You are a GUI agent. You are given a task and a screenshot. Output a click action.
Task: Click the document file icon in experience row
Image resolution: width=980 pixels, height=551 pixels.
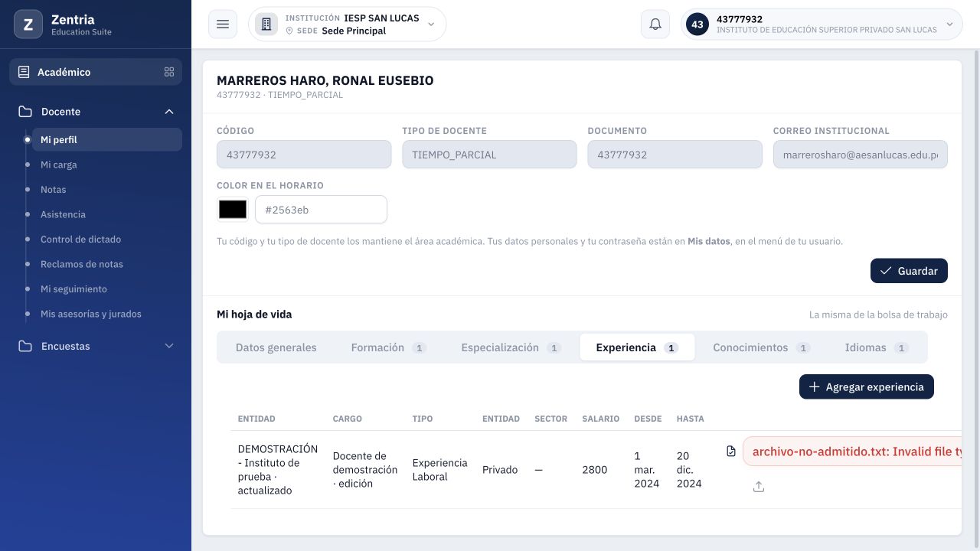731,452
